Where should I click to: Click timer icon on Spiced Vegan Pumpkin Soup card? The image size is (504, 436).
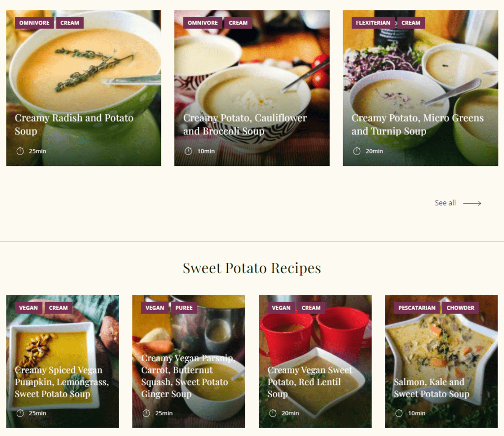coord(20,413)
